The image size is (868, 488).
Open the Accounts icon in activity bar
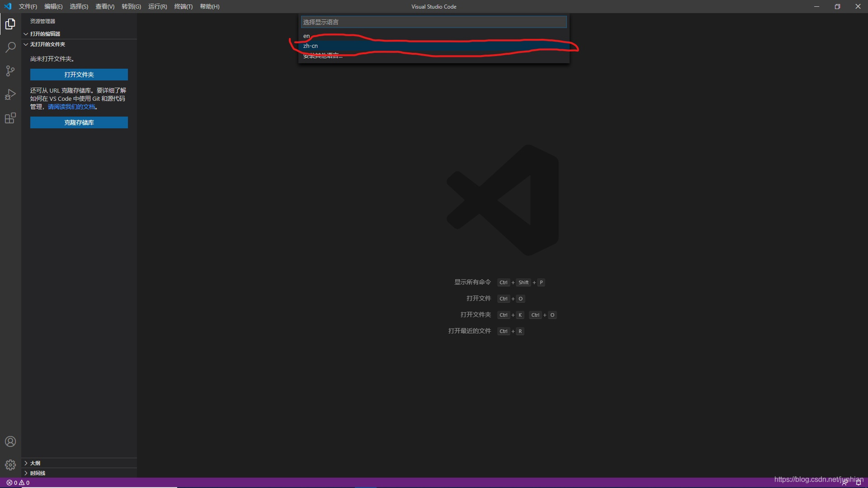coord(10,441)
